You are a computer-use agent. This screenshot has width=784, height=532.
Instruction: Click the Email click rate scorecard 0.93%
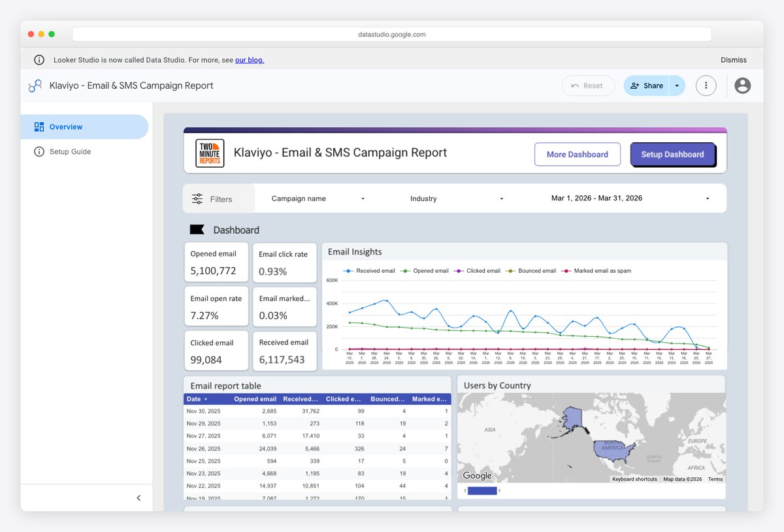284,262
